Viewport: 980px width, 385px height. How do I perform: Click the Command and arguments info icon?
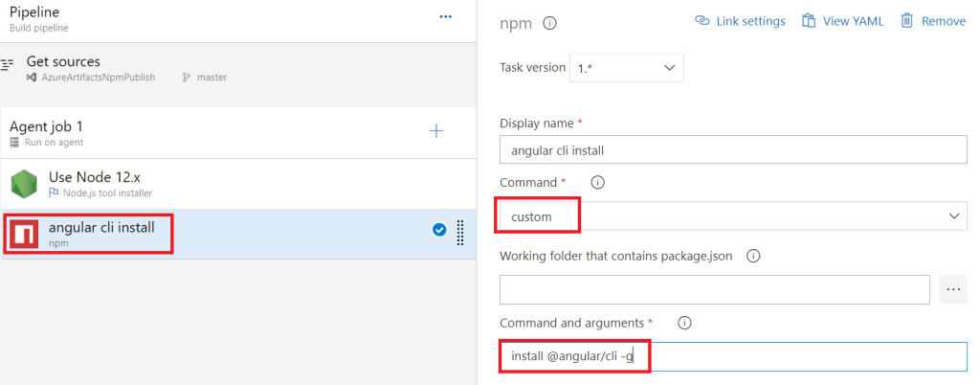pos(684,324)
